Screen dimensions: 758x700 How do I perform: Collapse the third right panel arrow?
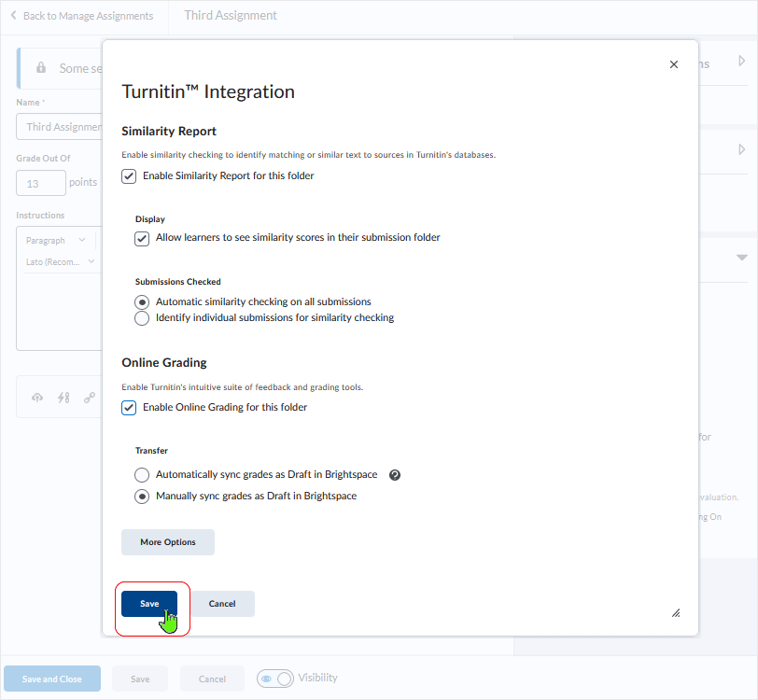(x=741, y=258)
